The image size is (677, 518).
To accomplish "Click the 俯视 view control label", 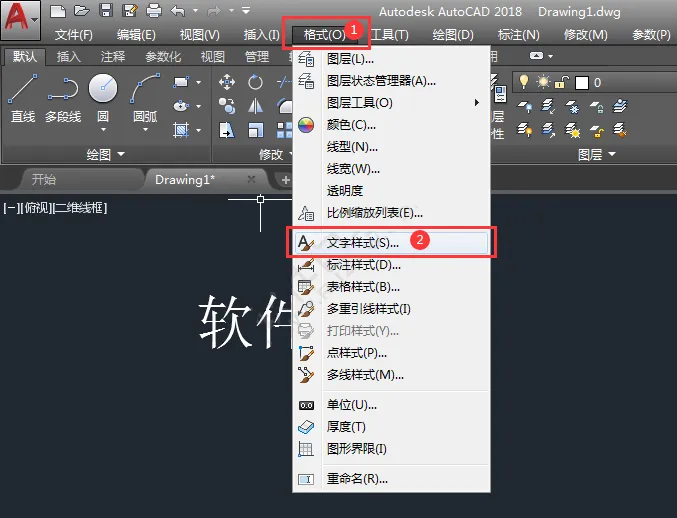I will (x=36, y=208).
